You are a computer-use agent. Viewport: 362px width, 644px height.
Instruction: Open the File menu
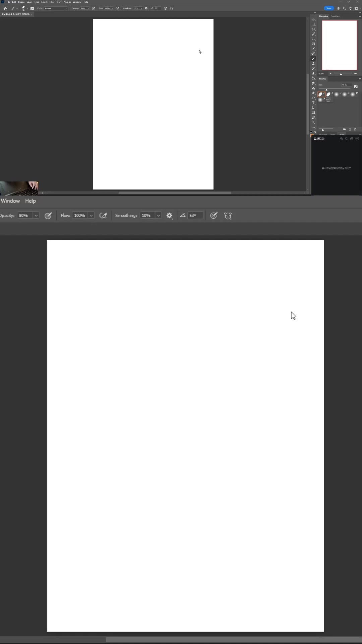(8, 2)
